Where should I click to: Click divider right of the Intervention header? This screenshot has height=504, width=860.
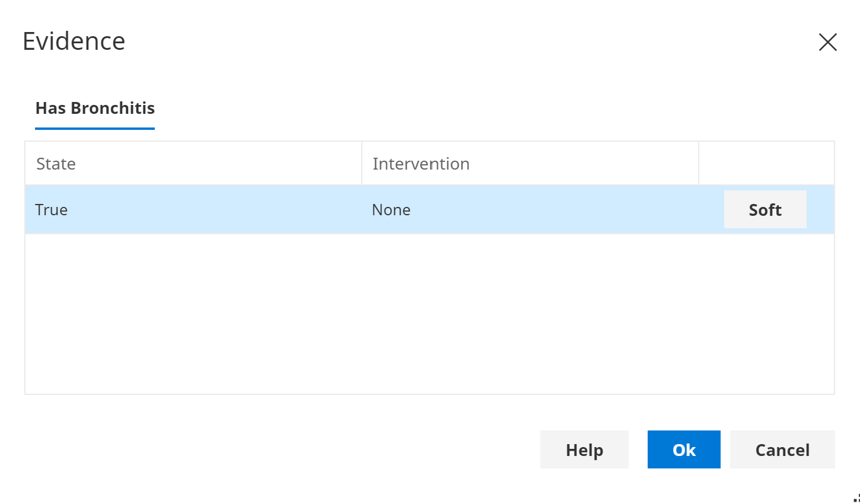point(699,164)
